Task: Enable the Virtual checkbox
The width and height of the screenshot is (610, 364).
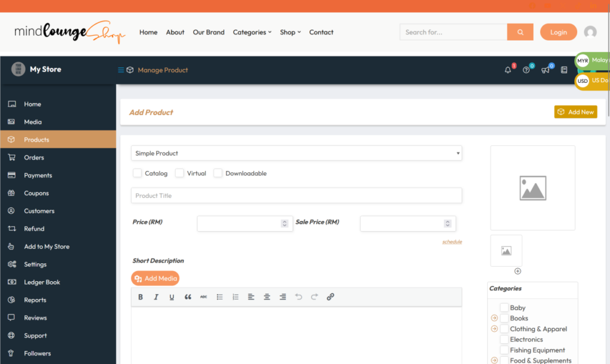Action: tap(179, 173)
